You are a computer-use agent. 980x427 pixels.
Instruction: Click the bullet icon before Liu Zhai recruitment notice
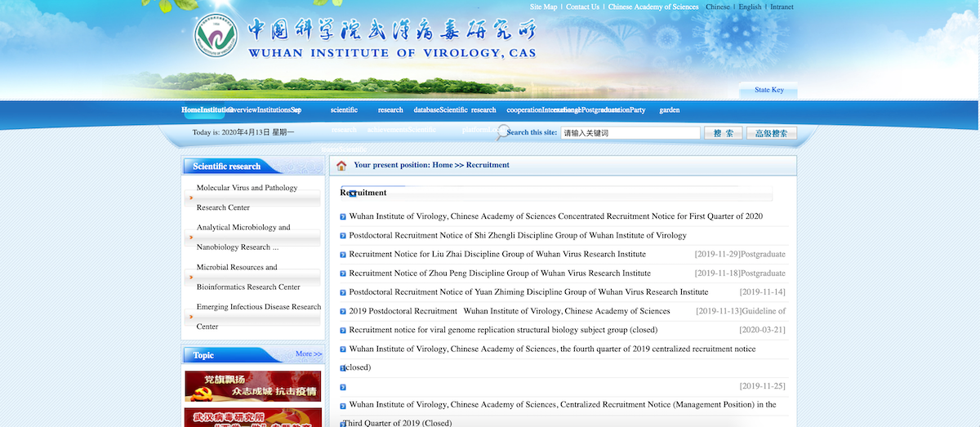[x=343, y=255]
